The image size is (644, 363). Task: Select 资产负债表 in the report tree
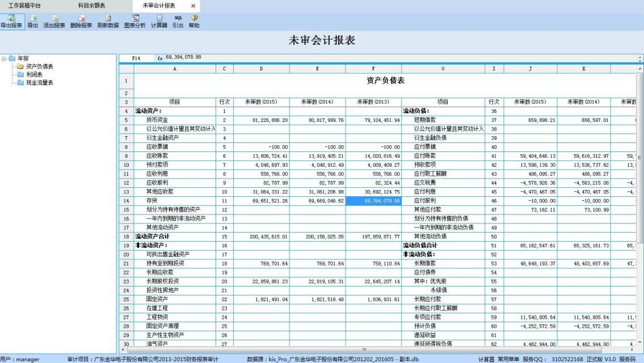pos(40,66)
